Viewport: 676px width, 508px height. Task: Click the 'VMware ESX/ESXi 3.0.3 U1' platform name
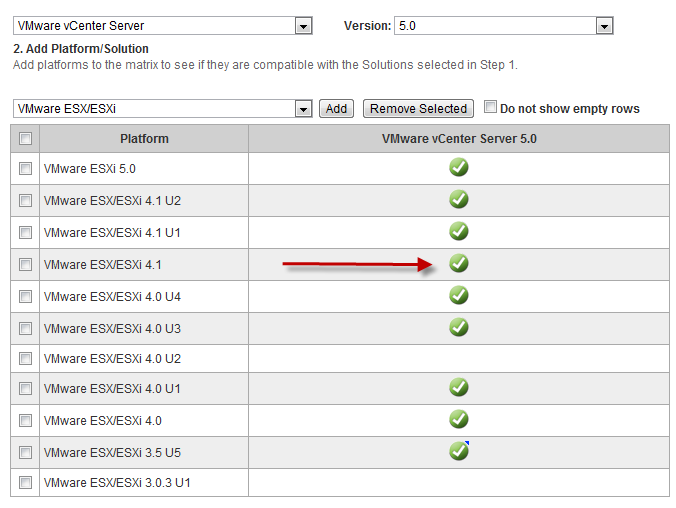click(x=117, y=482)
